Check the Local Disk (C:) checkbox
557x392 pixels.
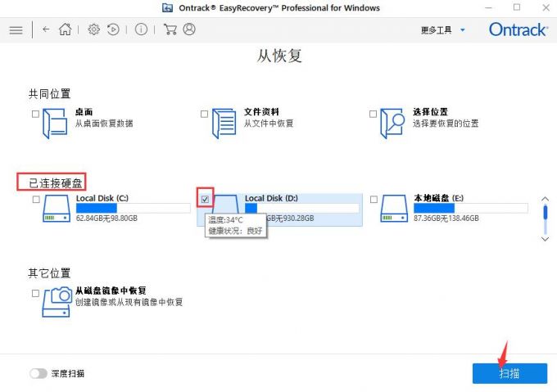click(36, 200)
